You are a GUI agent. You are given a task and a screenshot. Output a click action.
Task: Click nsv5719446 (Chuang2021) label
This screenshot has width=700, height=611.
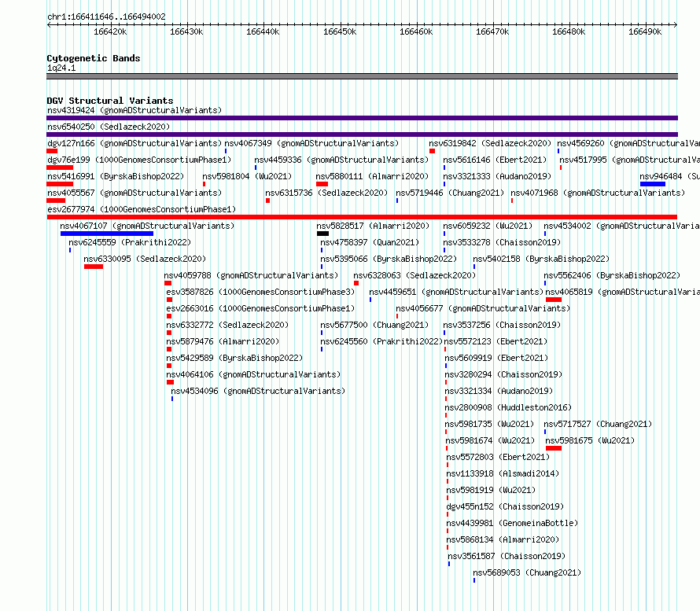pyautogui.click(x=450, y=193)
